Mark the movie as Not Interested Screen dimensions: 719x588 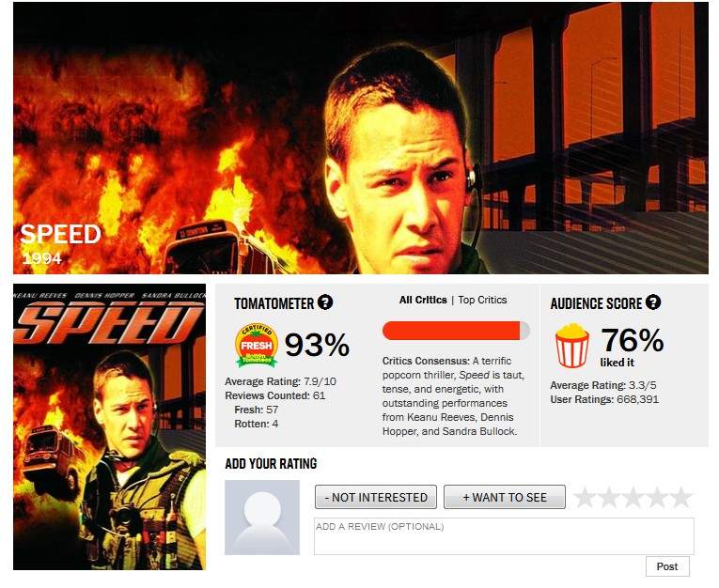376,497
